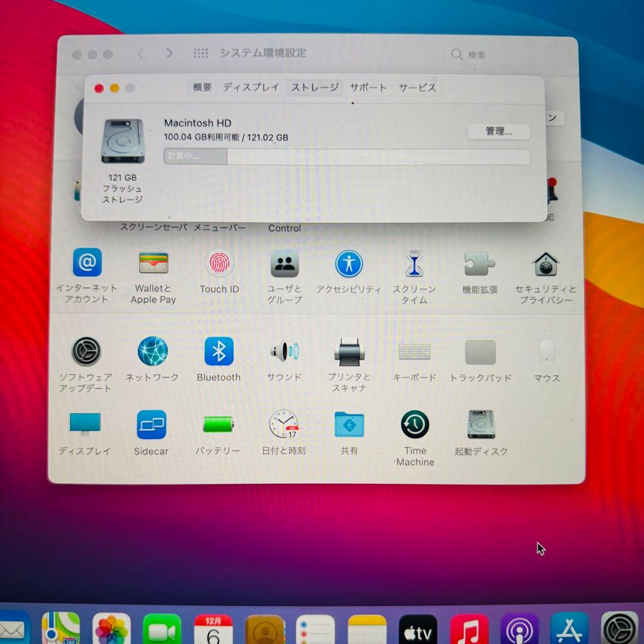Open Bluetooth preferences
This screenshot has width=644, height=644.
tap(219, 352)
